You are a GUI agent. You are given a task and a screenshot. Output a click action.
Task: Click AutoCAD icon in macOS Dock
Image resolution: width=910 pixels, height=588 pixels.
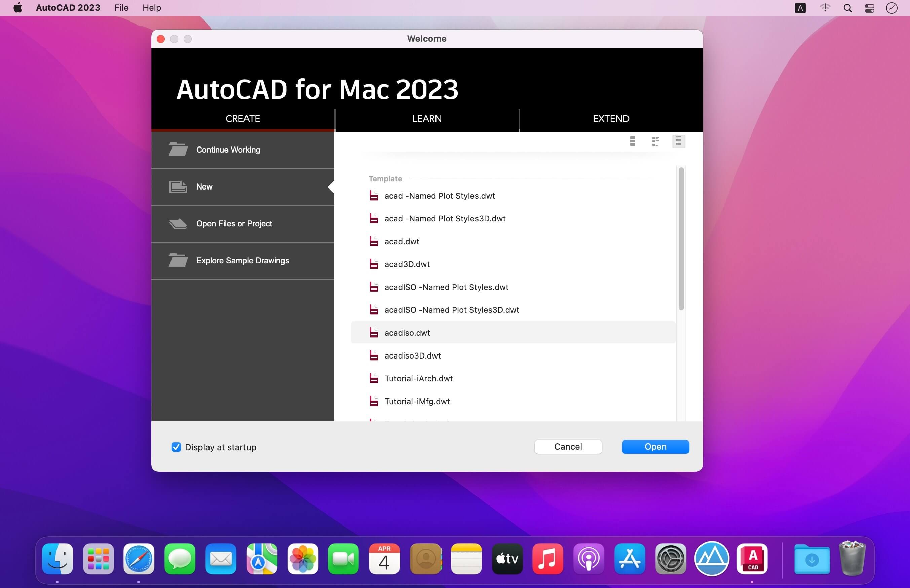[752, 558]
